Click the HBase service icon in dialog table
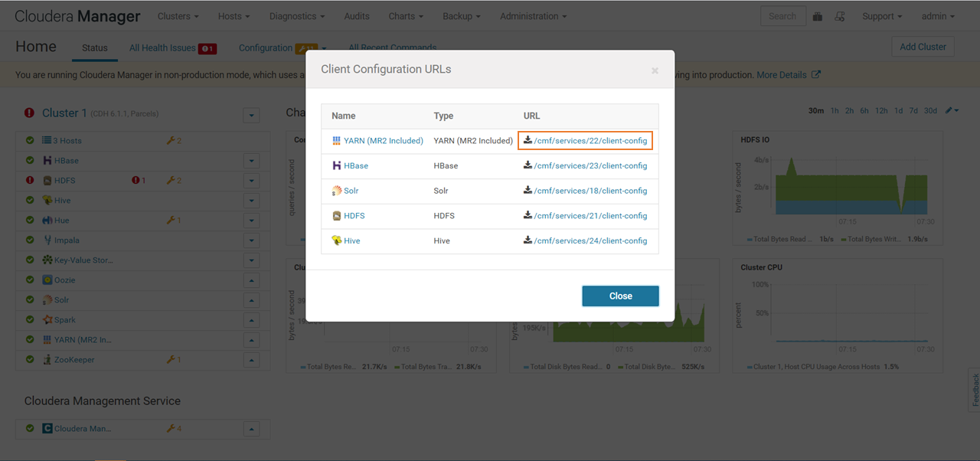The height and width of the screenshot is (461, 980). coord(336,165)
